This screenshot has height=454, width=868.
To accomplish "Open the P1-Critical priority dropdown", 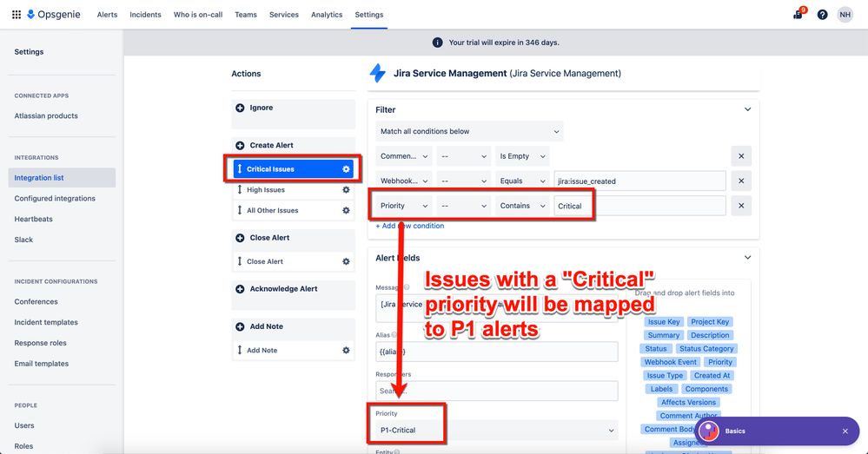I will click(x=496, y=431).
